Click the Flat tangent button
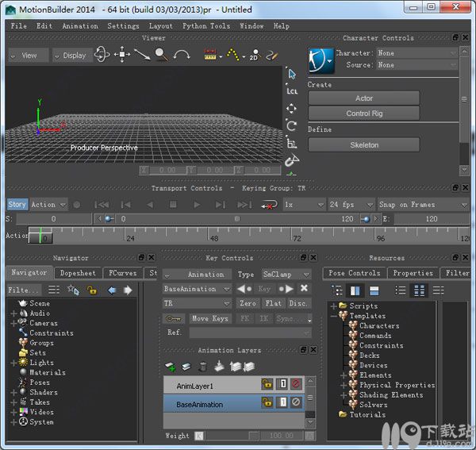This screenshot has height=450, width=476. pyautogui.click(x=273, y=303)
